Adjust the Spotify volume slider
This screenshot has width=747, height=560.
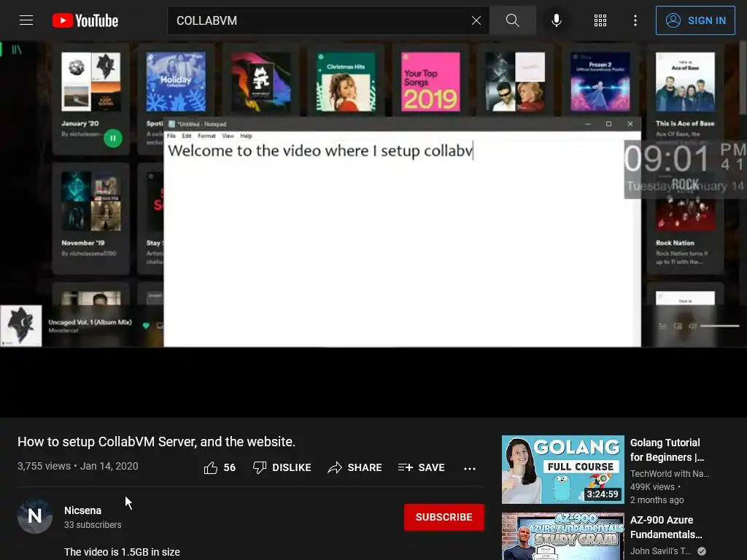click(719, 326)
